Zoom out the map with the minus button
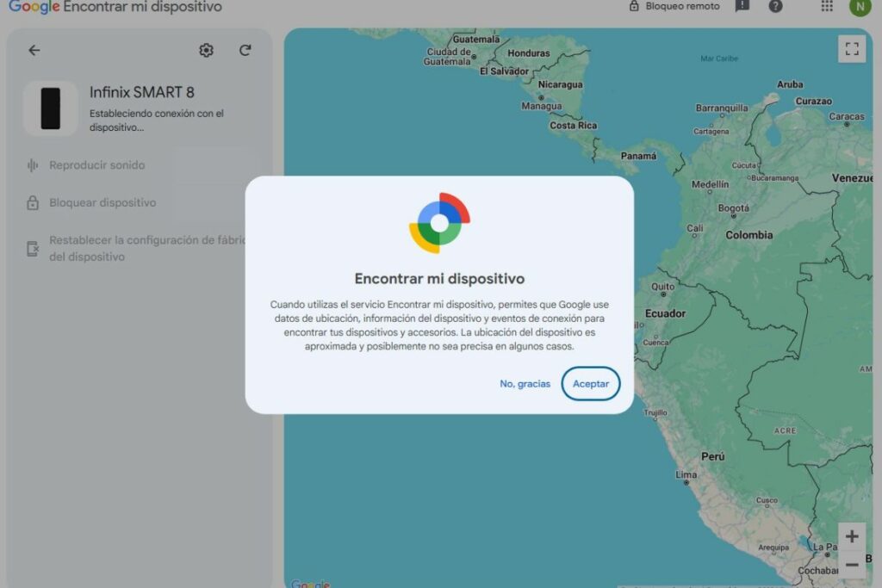 coord(852,565)
